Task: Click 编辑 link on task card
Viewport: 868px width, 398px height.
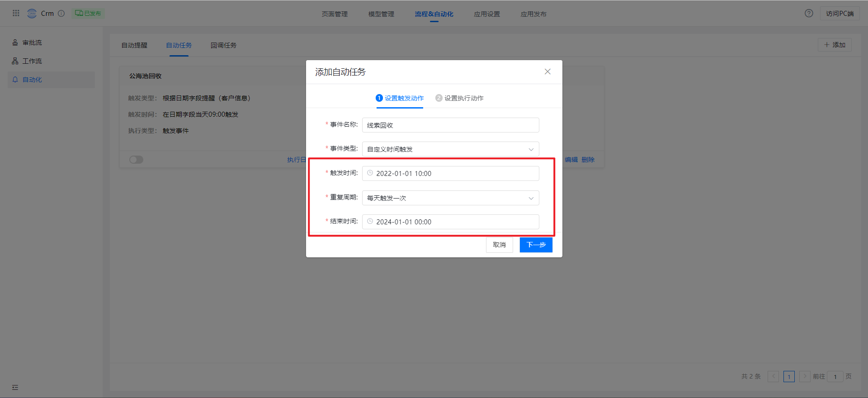Action: pyautogui.click(x=571, y=160)
